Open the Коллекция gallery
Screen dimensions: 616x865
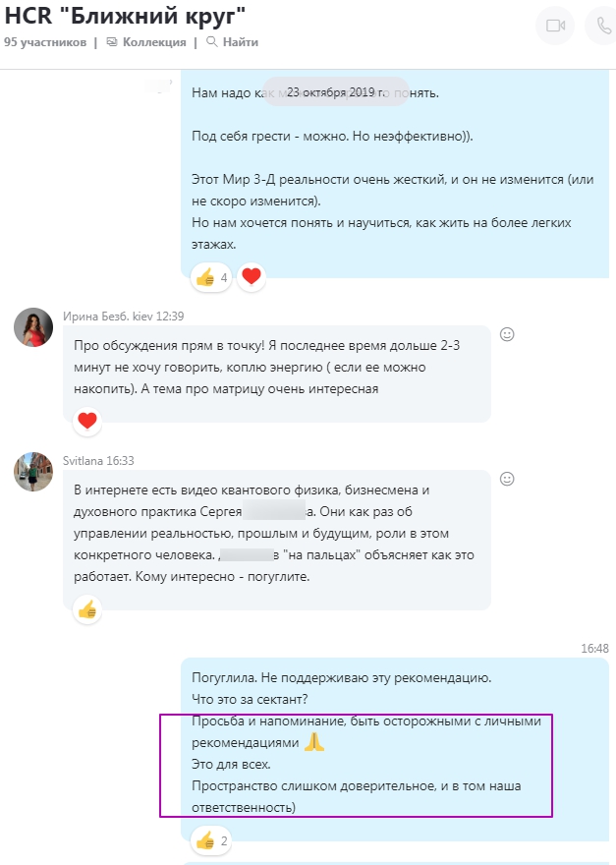pos(146,42)
